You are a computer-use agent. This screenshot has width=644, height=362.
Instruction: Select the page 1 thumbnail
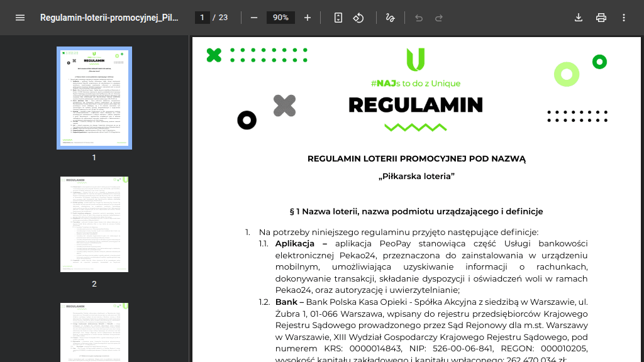point(94,97)
